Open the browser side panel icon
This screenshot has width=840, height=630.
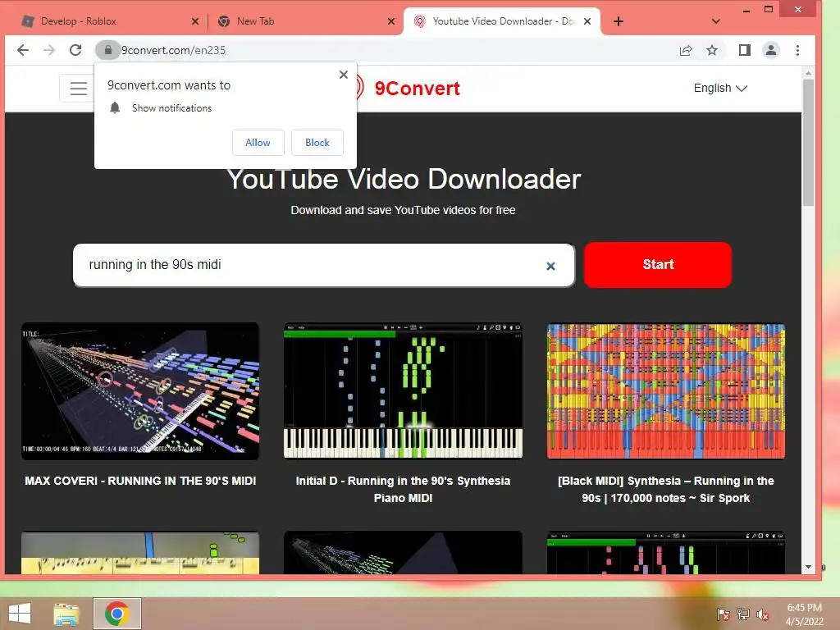point(745,50)
